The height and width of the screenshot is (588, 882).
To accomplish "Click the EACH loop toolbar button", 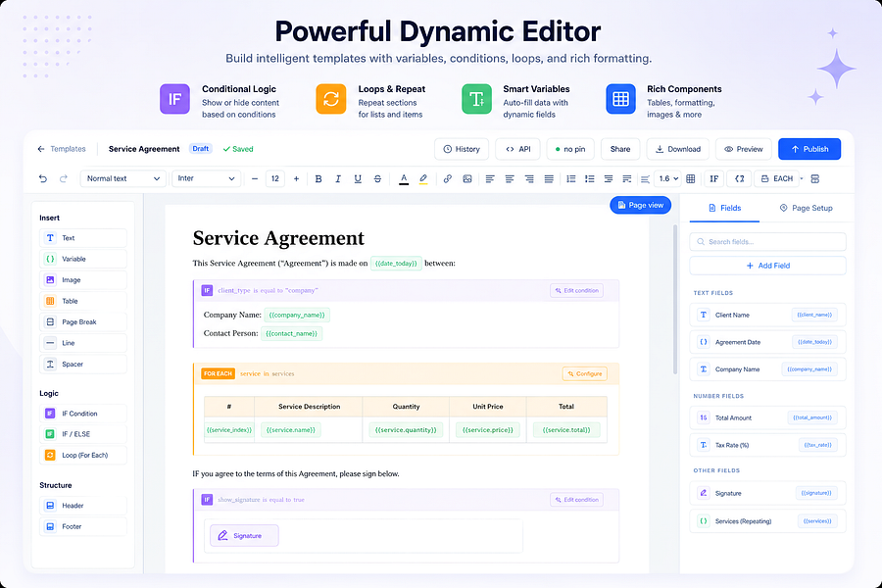I will click(x=777, y=179).
